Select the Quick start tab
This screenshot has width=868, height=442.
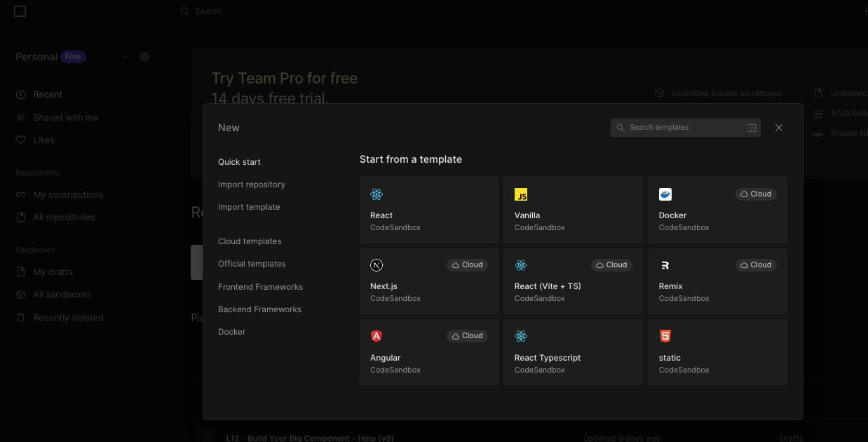point(239,162)
